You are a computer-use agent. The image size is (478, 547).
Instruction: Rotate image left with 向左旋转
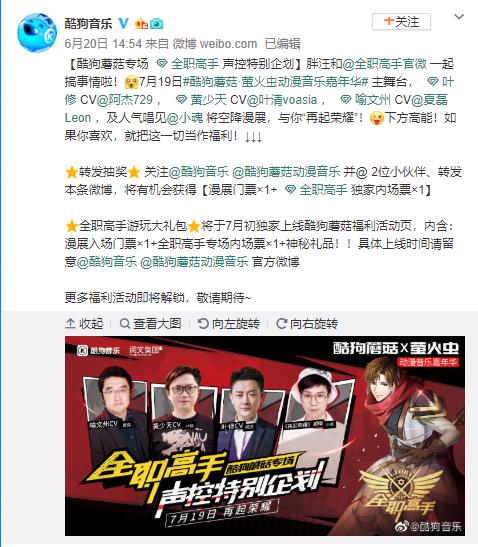pos(229,324)
